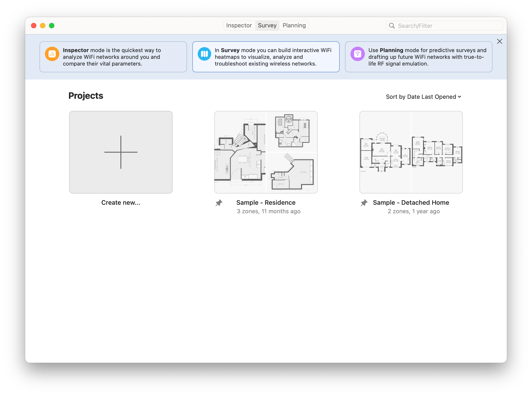The width and height of the screenshot is (532, 396).
Task: Switch to the Planning tab
Action: pyautogui.click(x=294, y=25)
